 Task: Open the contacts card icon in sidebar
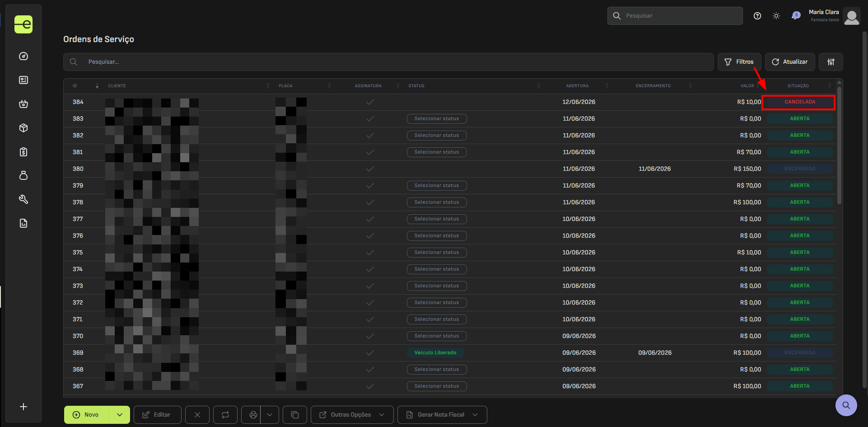(x=23, y=80)
